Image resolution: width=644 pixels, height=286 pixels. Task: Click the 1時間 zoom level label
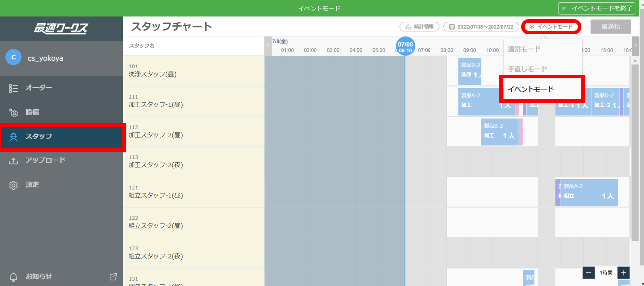click(x=606, y=273)
